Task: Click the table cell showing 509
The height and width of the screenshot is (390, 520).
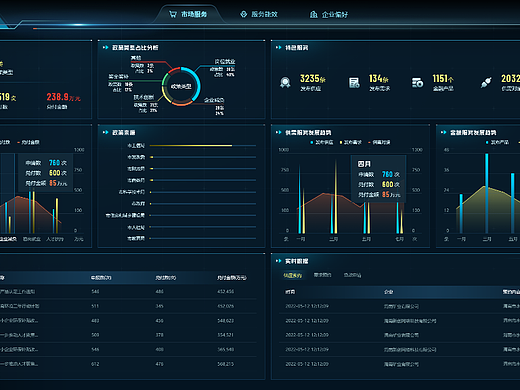Action: coord(95,335)
